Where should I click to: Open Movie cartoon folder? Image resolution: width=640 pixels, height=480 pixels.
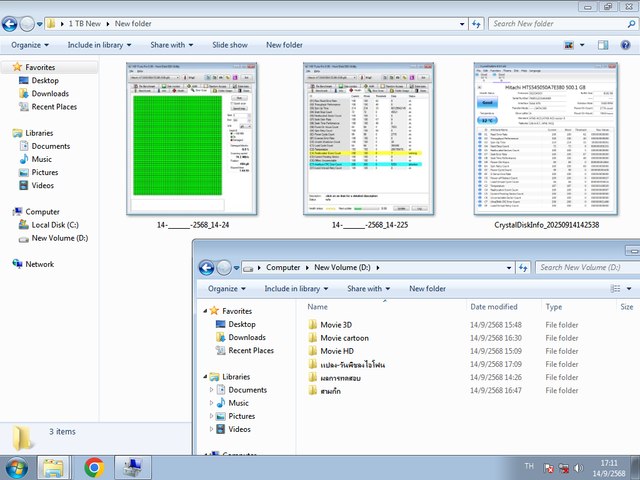click(x=344, y=338)
